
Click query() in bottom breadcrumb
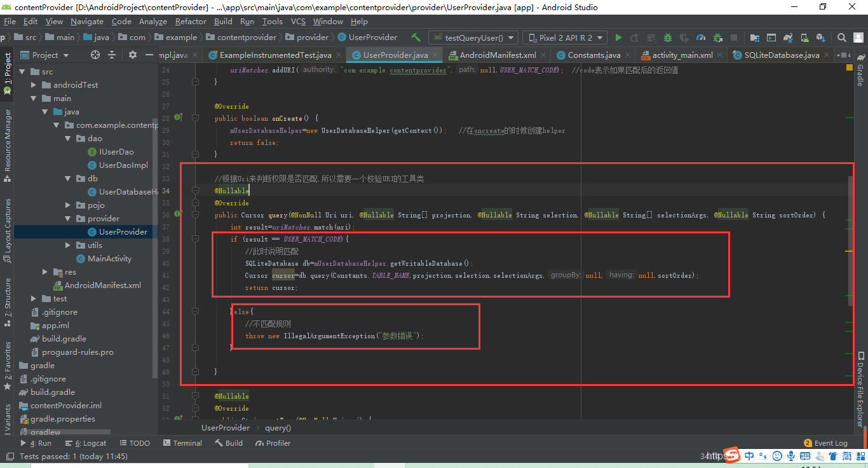click(278, 427)
